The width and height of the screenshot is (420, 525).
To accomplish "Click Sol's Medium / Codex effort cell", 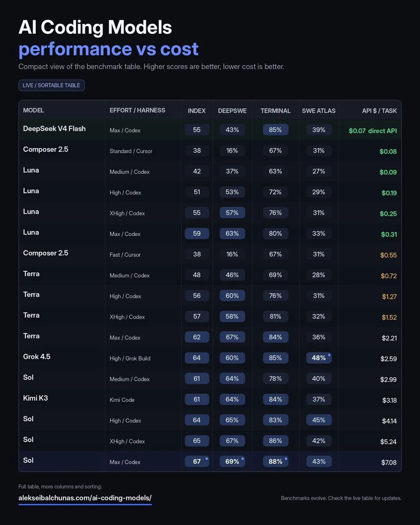I will point(130,379).
